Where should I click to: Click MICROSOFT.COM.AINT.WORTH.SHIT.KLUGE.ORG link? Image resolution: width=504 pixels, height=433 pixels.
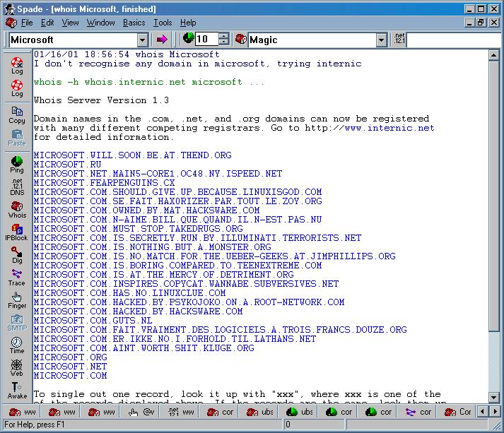143,348
